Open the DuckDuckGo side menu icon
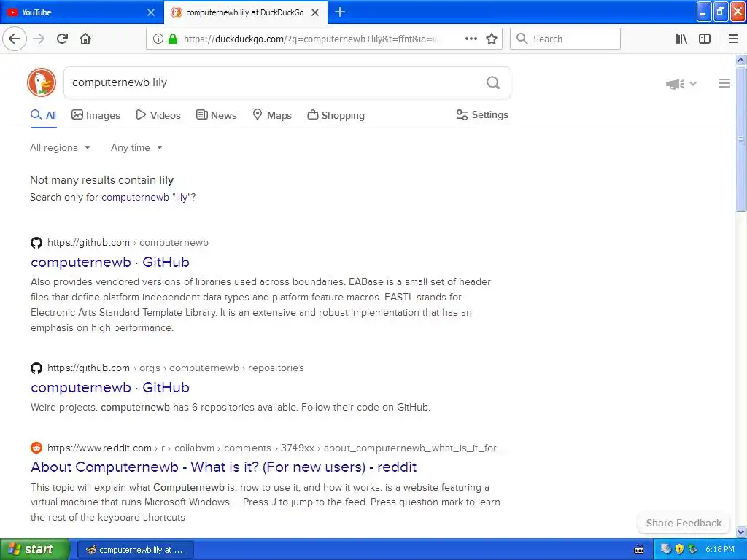Image resolution: width=747 pixels, height=560 pixels. 724,83
